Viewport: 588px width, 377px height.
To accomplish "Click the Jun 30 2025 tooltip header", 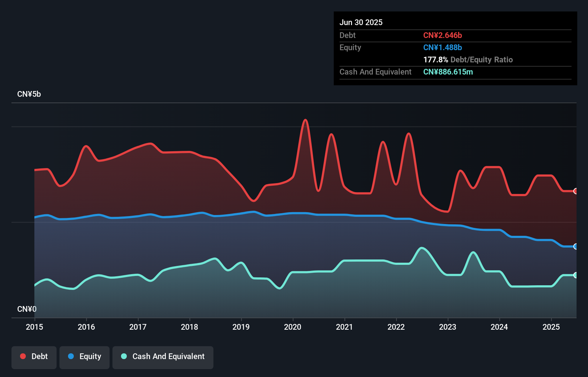I will [x=361, y=22].
